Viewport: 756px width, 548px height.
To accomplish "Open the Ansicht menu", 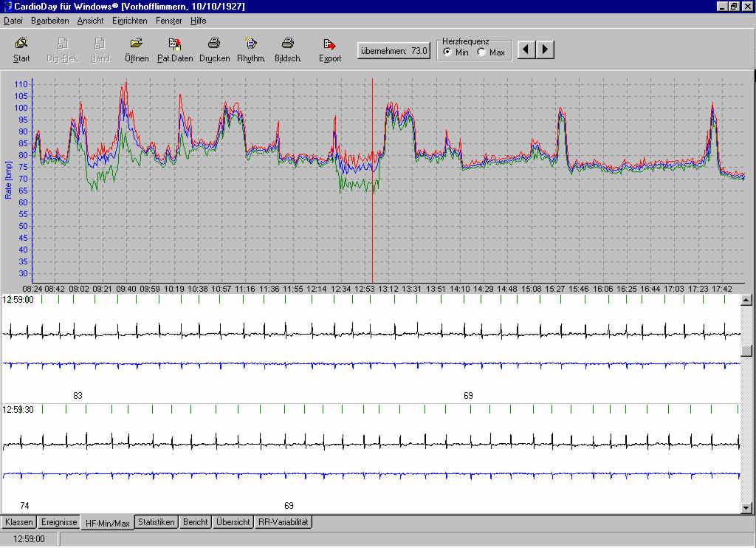I will point(90,21).
